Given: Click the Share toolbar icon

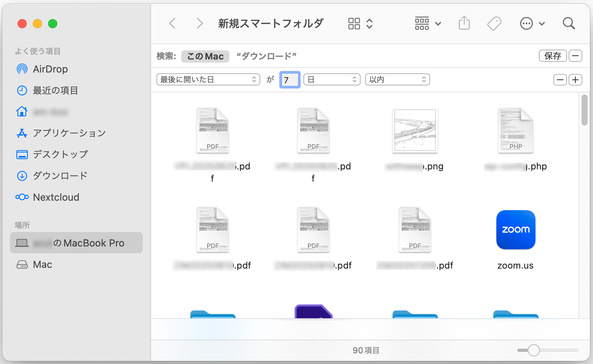Looking at the screenshot, I should pos(464,24).
